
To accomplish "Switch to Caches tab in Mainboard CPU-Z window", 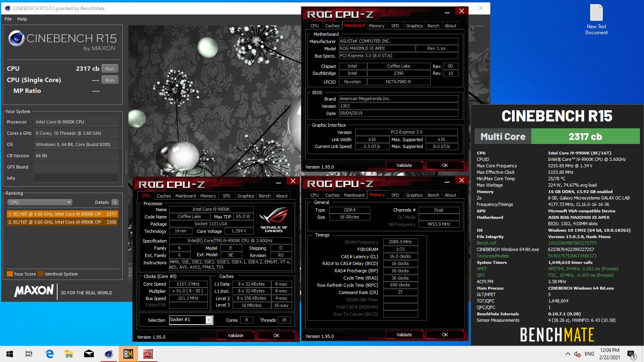I will tap(332, 26).
